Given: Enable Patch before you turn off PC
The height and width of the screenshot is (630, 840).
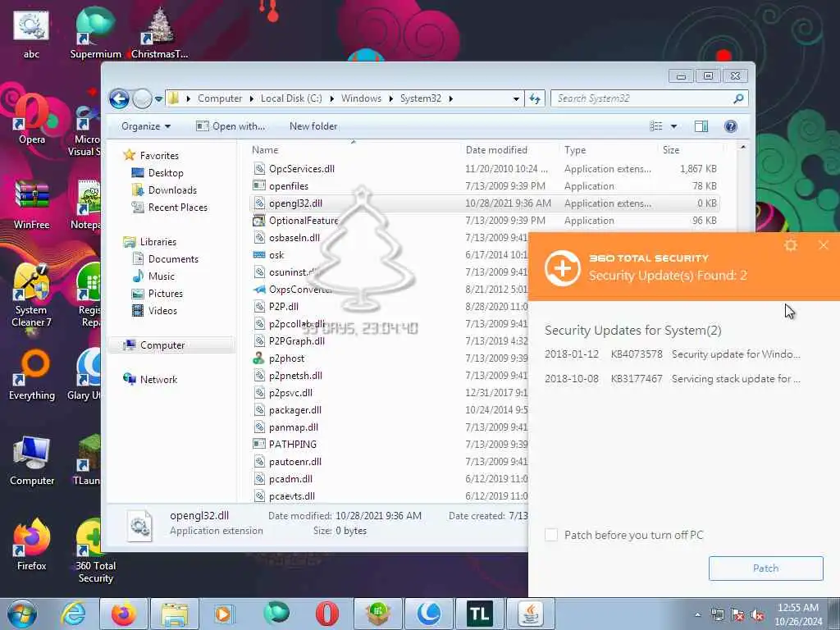Looking at the screenshot, I should coord(551,535).
